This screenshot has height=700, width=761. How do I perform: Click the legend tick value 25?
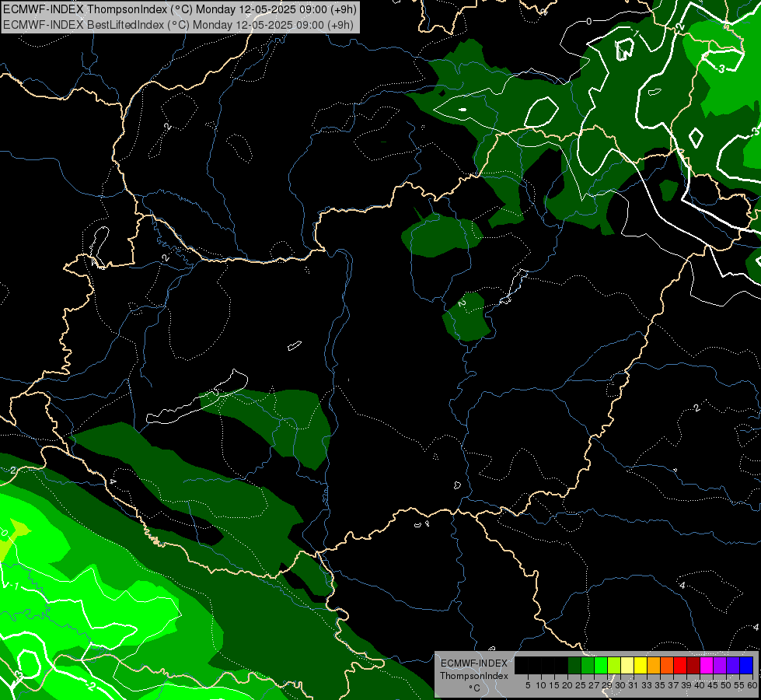[x=581, y=685]
